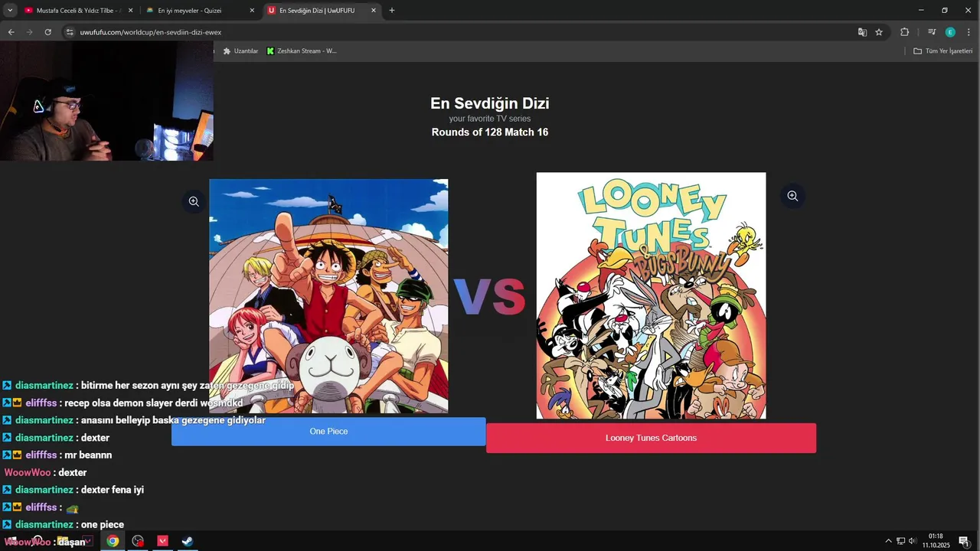Open the recording app in taskbar
Image resolution: width=980 pixels, height=551 pixels.
138,541
